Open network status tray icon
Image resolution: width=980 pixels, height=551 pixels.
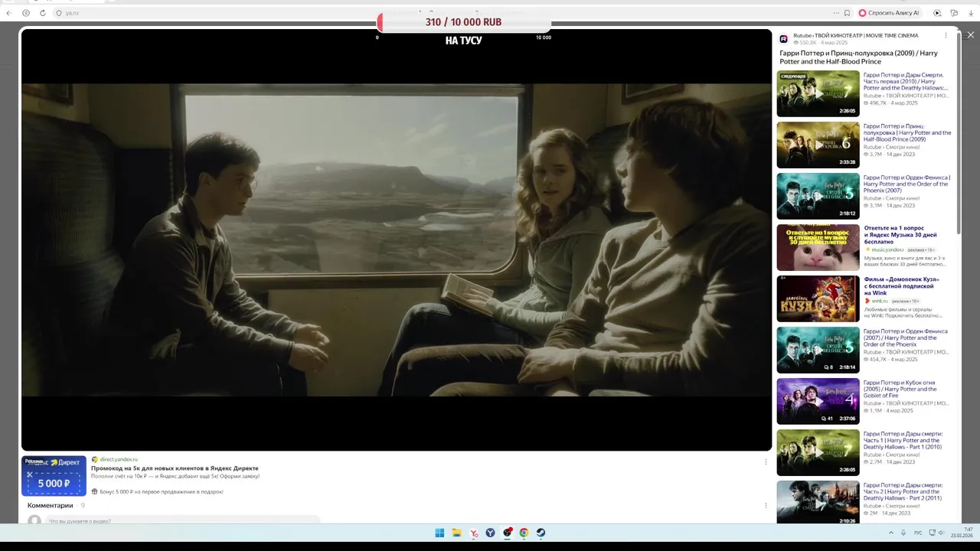tap(931, 533)
